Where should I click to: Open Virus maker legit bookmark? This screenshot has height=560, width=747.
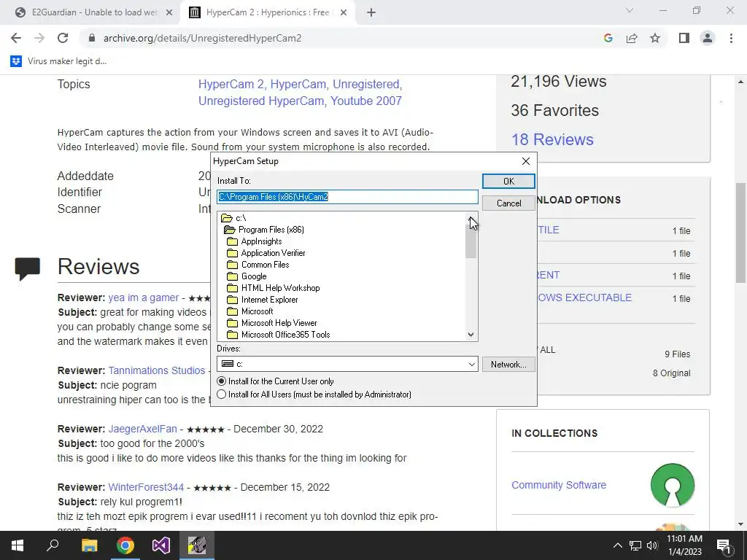[x=58, y=61]
